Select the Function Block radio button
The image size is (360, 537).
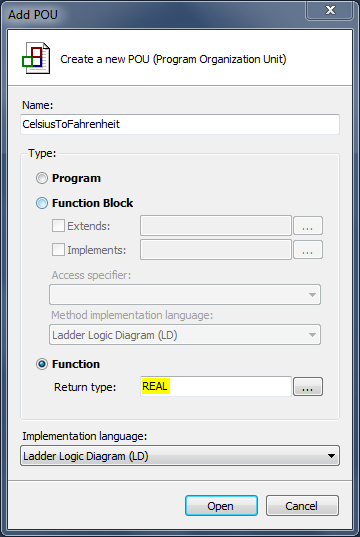coord(42,203)
